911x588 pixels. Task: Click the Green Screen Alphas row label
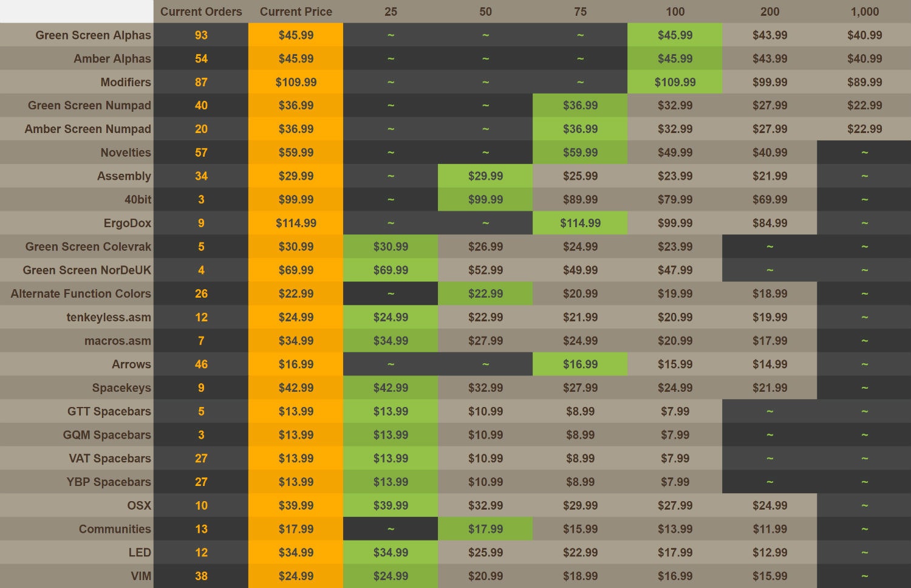pos(93,35)
